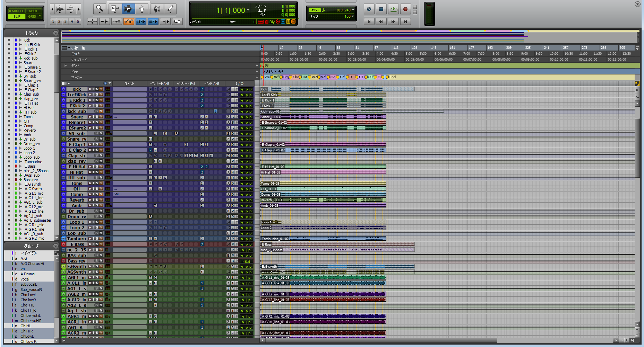Viewport: 644px width, 347px height.
Task: Select the A Drums group in list
Action: point(27,274)
